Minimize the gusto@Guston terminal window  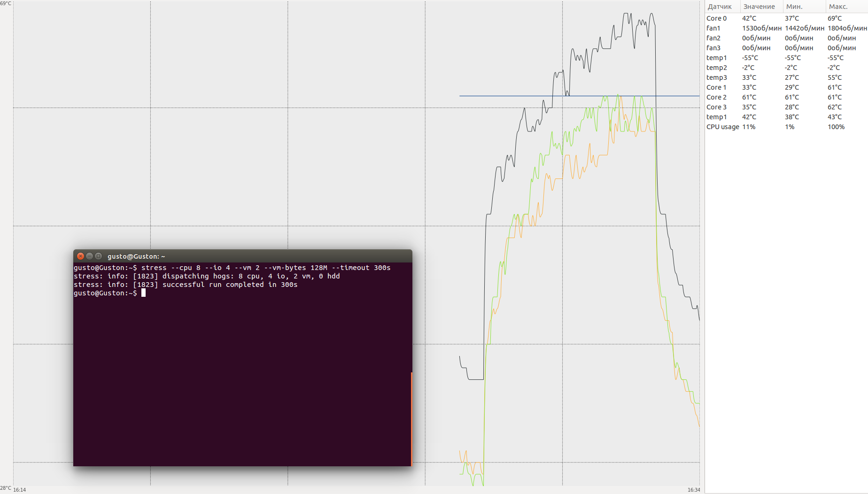point(89,256)
